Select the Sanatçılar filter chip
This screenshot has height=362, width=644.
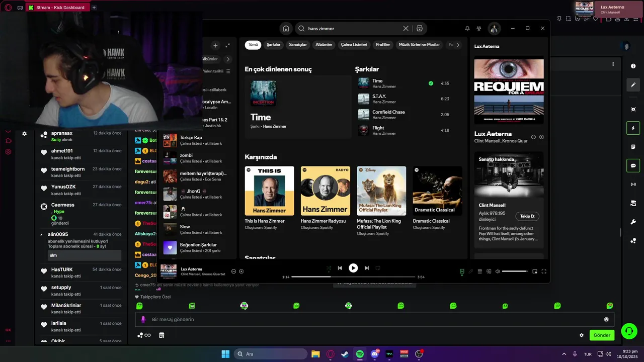tap(298, 45)
